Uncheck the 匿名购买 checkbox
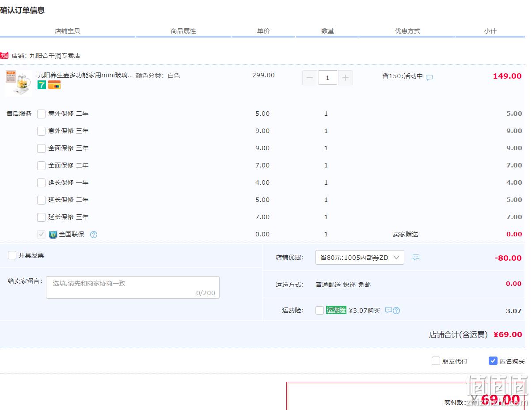This screenshot has height=410, width=532. pyautogui.click(x=493, y=361)
